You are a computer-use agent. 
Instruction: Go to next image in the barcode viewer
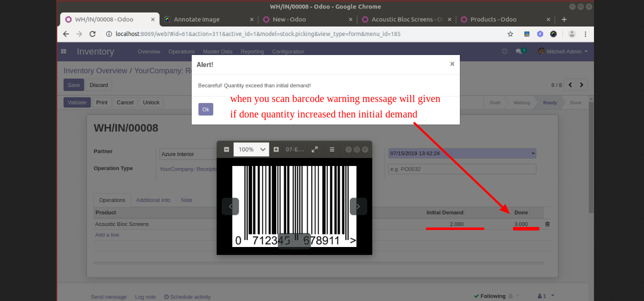tap(358, 206)
